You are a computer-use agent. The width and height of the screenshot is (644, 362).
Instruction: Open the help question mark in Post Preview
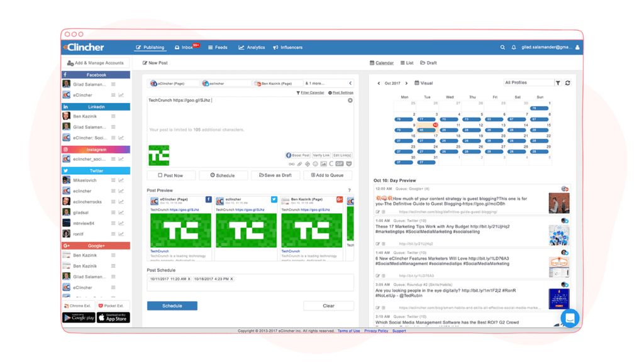pyautogui.click(x=350, y=190)
